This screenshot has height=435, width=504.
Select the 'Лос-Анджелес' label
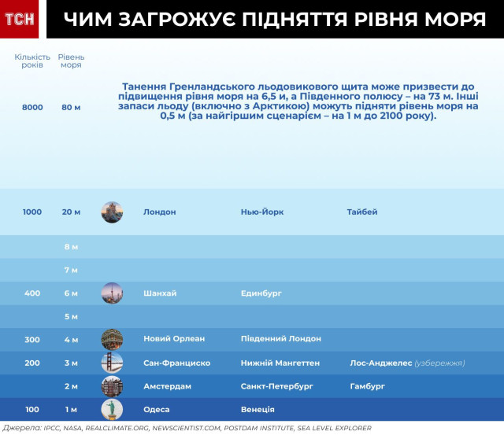[x=380, y=363]
